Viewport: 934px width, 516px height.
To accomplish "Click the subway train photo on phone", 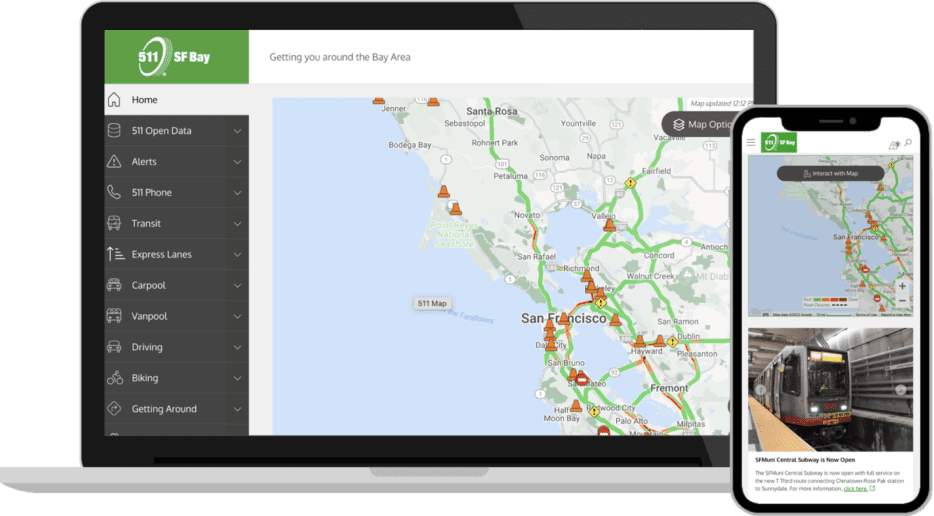I will click(830, 390).
